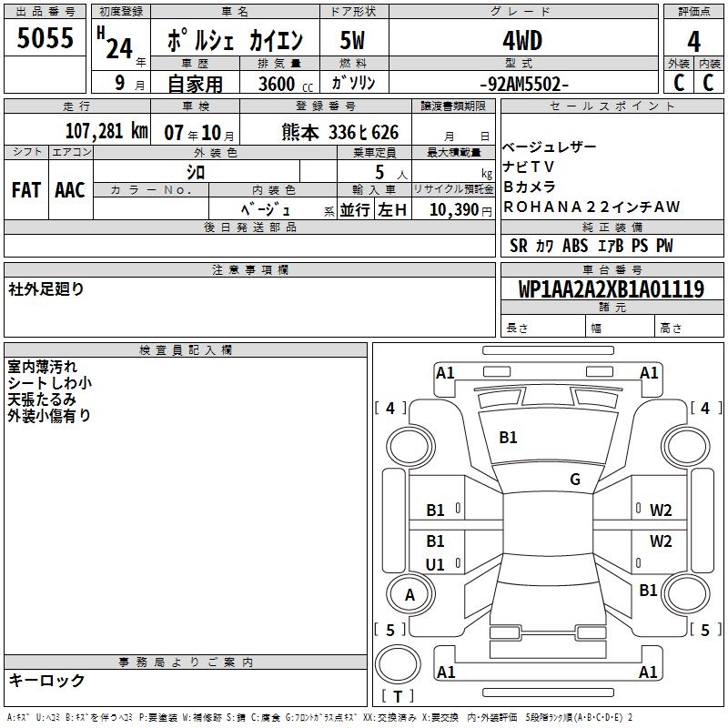Click the car name ポルシェ カイエン

coord(235,40)
